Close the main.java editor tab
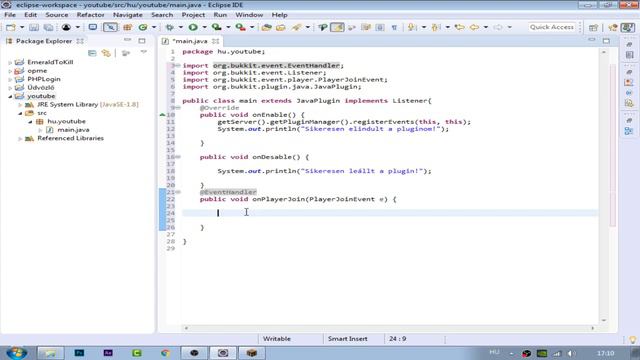The height and width of the screenshot is (360, 640). [215, 41]
